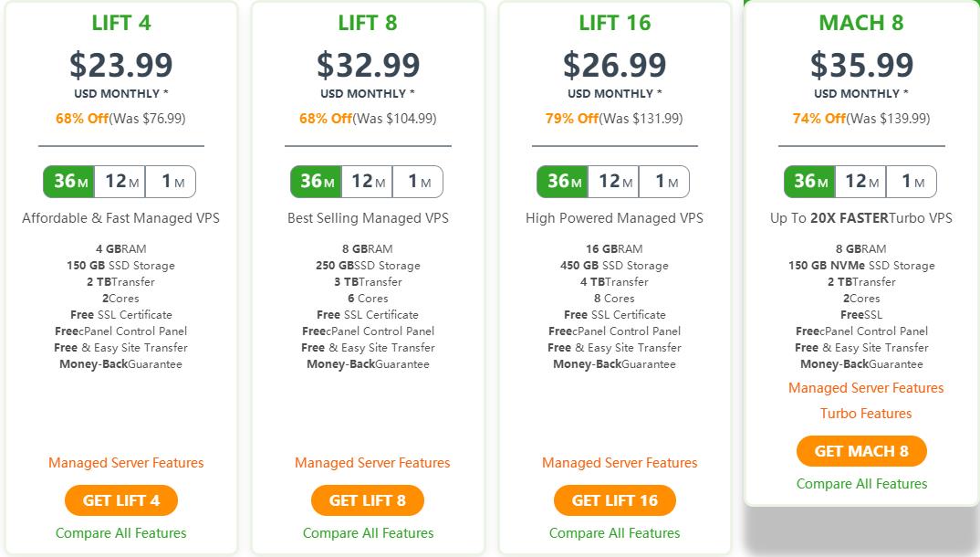Order the plan via GET LIFT 16
The height and width of the screenshot is (557, 980).
point(615,500)
